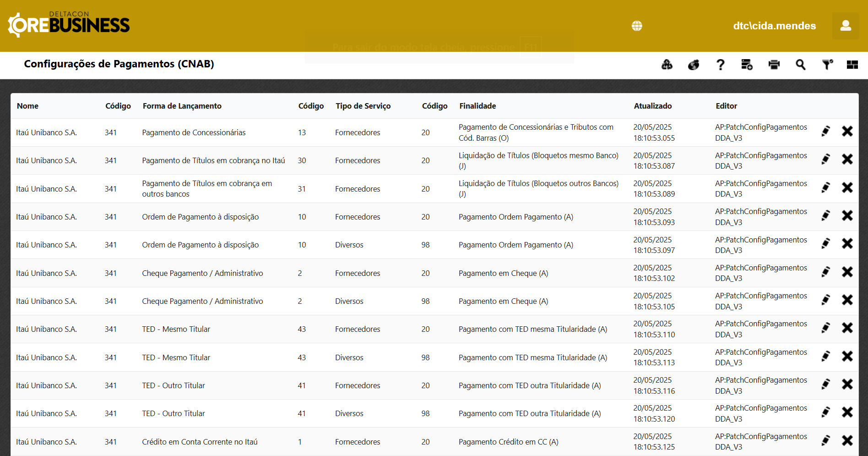
Task: Click the recycle icon in the toolbar
Action: click(x=667, y=65)
